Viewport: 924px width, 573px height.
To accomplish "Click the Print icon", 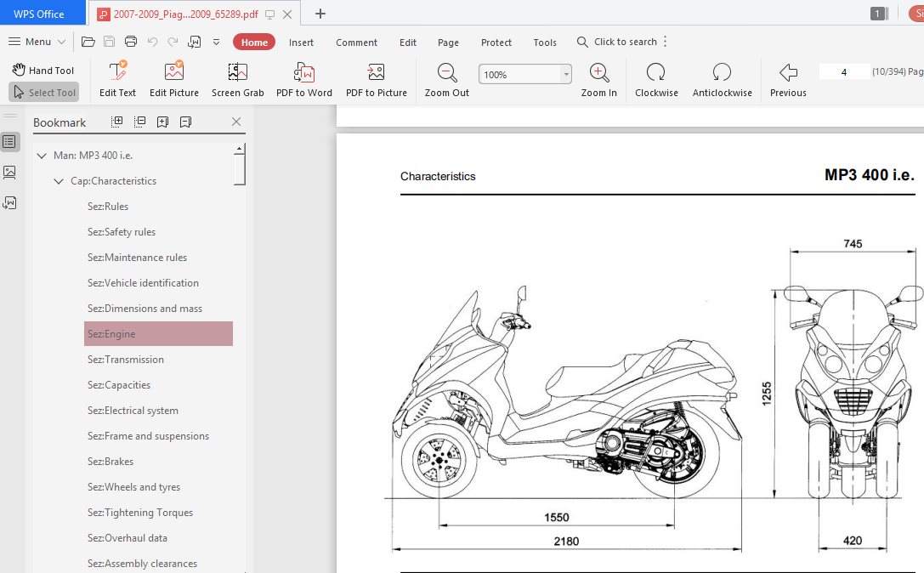I will (x=131, y=42).
